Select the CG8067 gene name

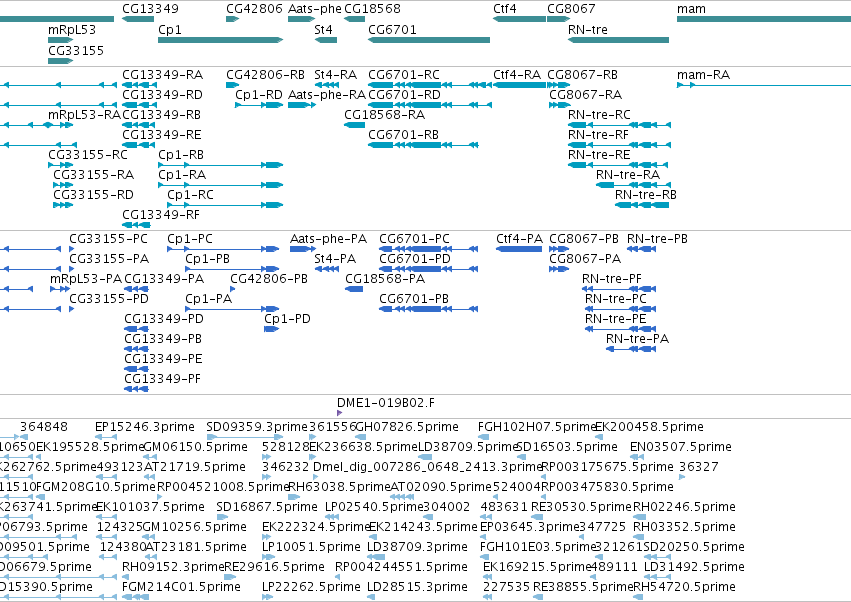coord(571,9)
